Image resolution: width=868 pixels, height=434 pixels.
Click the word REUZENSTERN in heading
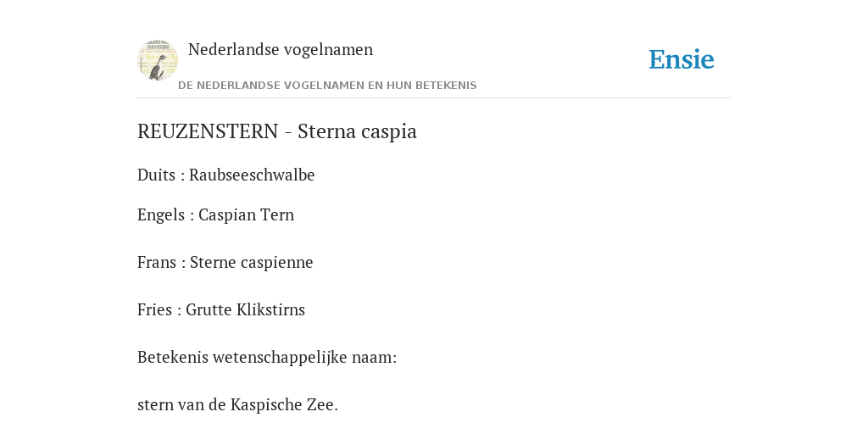point(208,131)
